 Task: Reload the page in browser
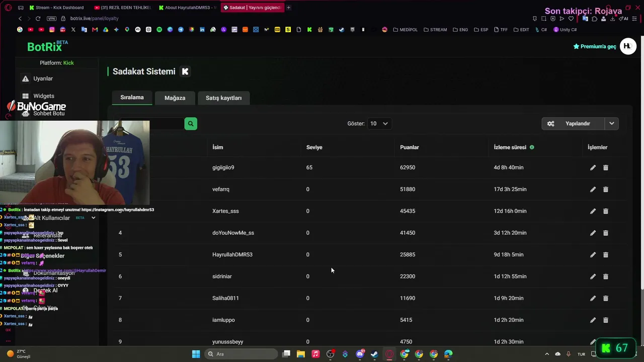[x=38, y=19]
